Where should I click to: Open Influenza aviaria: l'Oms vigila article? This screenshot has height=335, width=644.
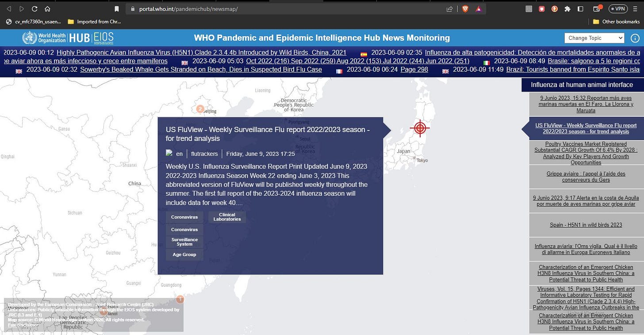click(x=586, y=249)
